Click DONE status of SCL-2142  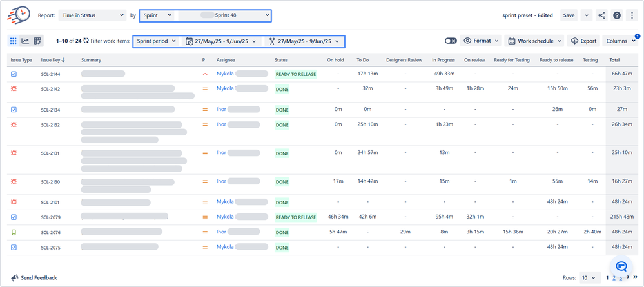click(282, 89)
